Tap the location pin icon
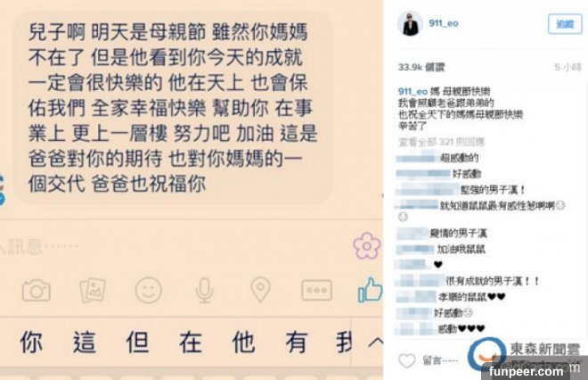 click(261, 290)
